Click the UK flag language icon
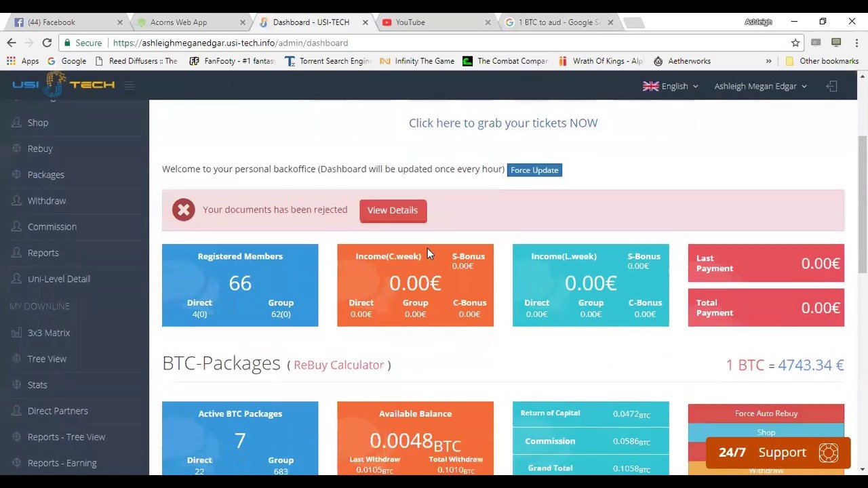Viewport: 868px width, 488px height. (x=650, y=86)
